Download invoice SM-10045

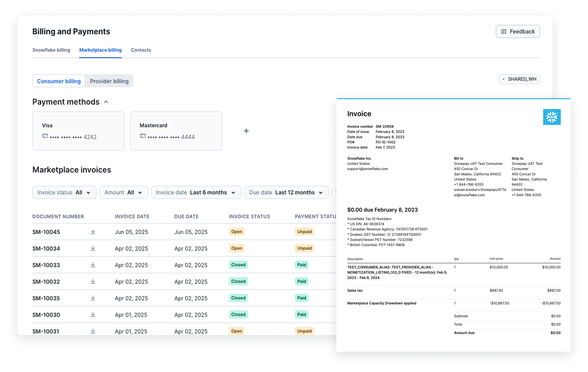[x=93, y=232]
